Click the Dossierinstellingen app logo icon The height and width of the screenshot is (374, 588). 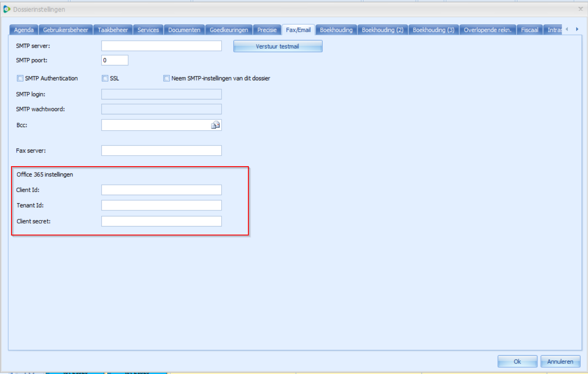7,9
